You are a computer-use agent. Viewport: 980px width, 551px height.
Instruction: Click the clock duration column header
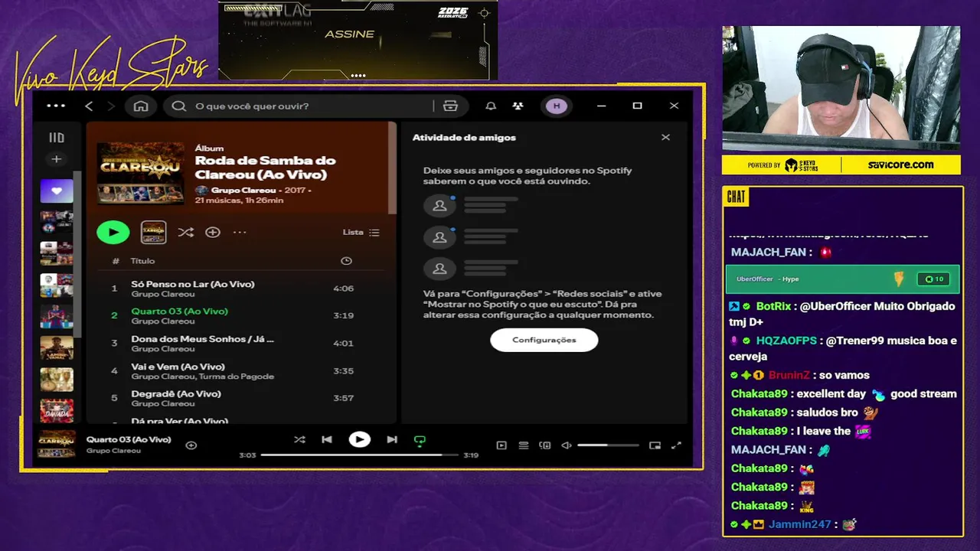(346, 261)
